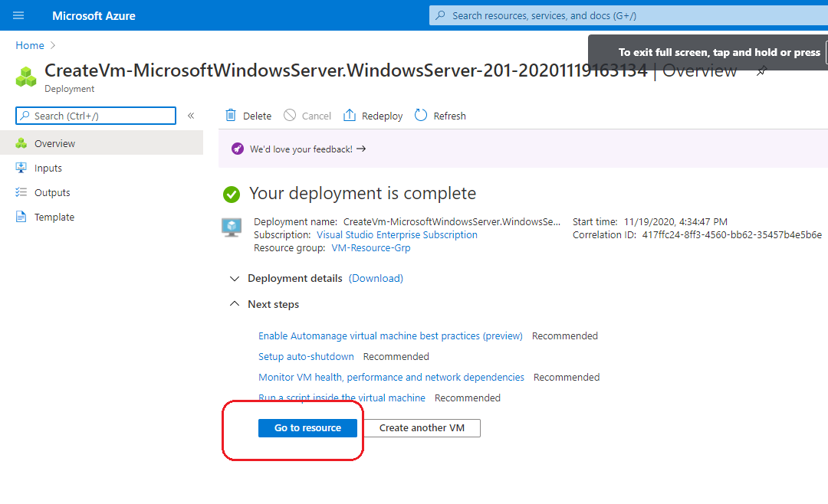The image size is (828, 504).
Task: Focus the global resources search box
Action: 629,16
